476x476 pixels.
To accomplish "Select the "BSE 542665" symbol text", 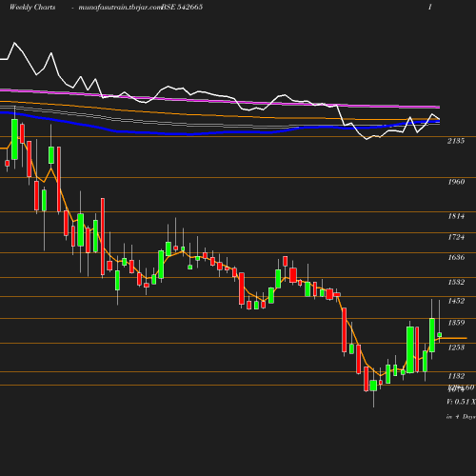I will click(182, 7).
